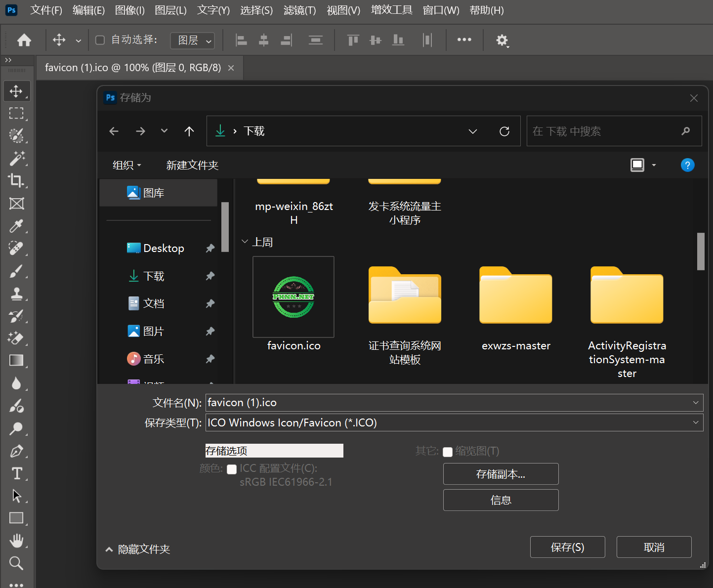This screenshot has height=588, width=713.
Task: Go back in the save dialog
Action: point(114,131)
